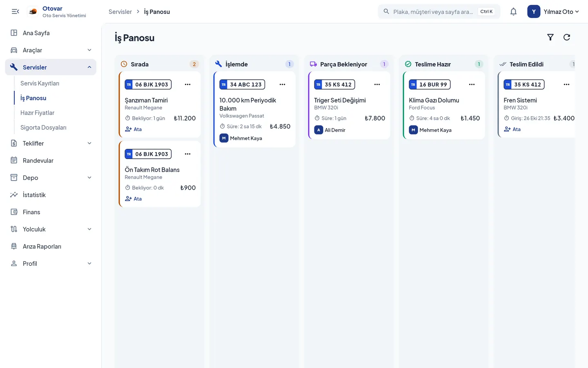Open options menu on Ön Takım Rot Balans card
Image resolution: width=588 pixels, height=368 pixels.
coord(187,154)
